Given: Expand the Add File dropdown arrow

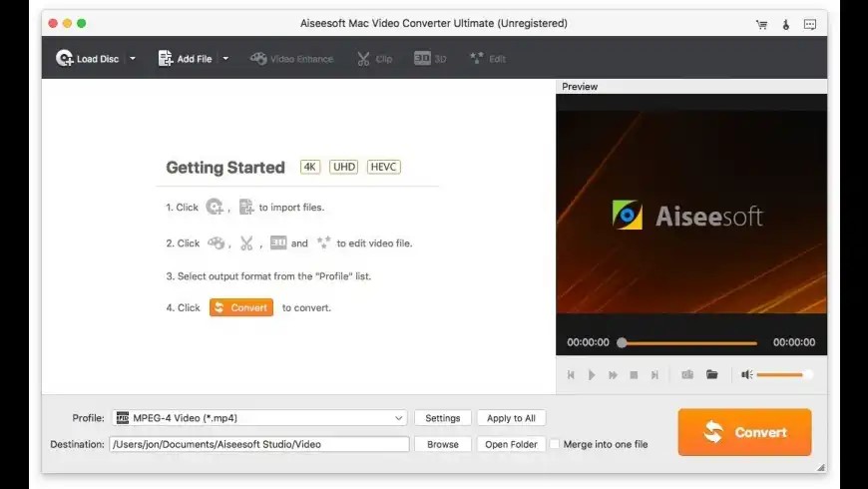Looking at the screenshot, I should pos(225,58).
